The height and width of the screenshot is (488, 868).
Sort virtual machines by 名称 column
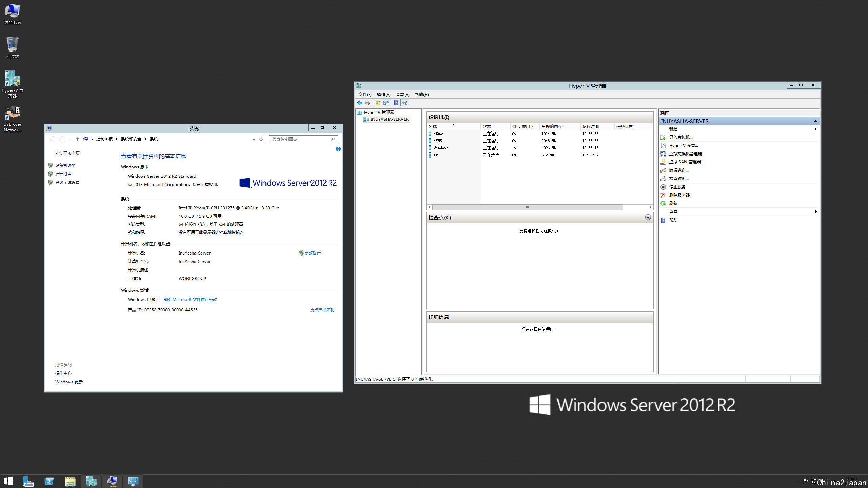click(x=453, y=126)
